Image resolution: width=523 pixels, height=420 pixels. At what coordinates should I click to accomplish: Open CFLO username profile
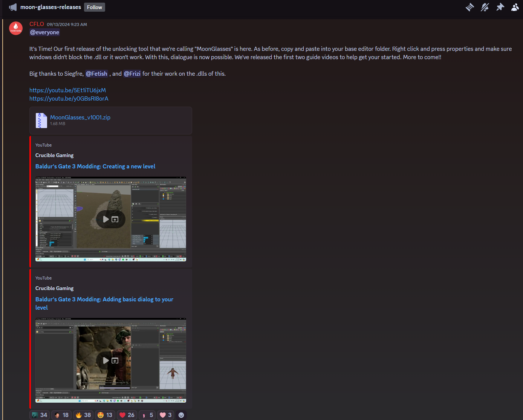(x=37, y=24)
